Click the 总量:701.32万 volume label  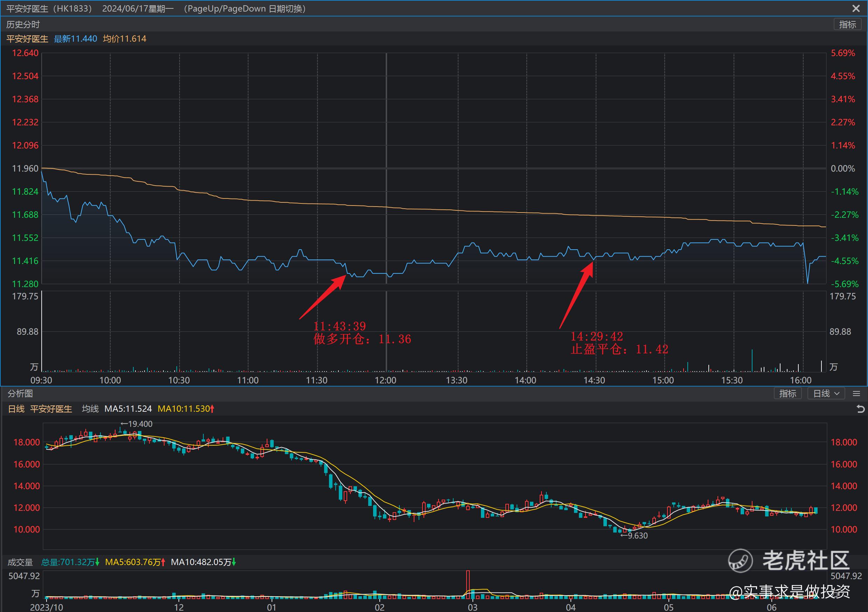tap(70, 562)
